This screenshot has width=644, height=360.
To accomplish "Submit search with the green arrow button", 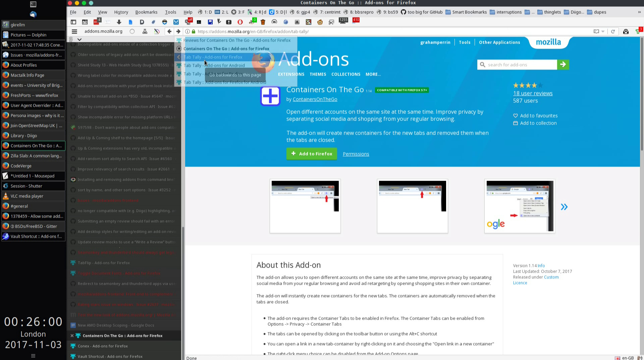I will pos(563,64).
